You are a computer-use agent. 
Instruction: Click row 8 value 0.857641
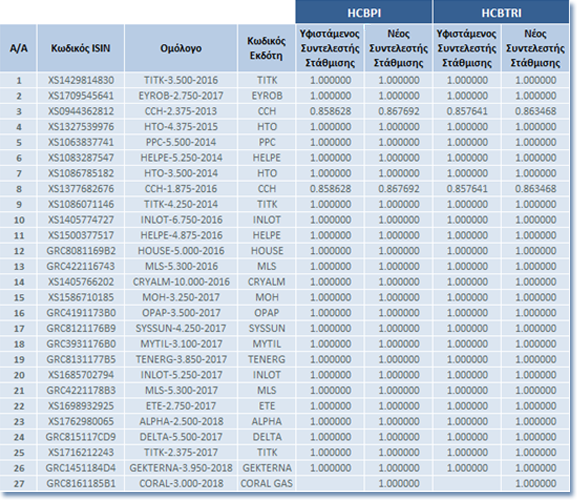pos(467,189)
